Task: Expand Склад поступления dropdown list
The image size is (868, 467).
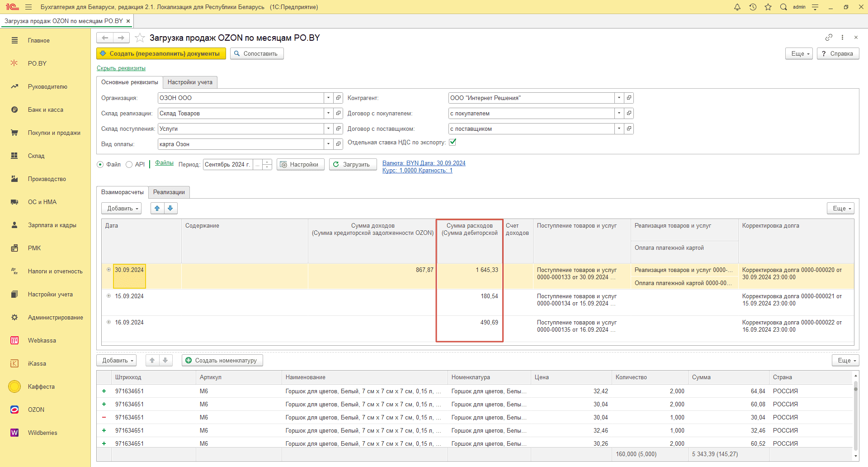Action: pos(329,129)
